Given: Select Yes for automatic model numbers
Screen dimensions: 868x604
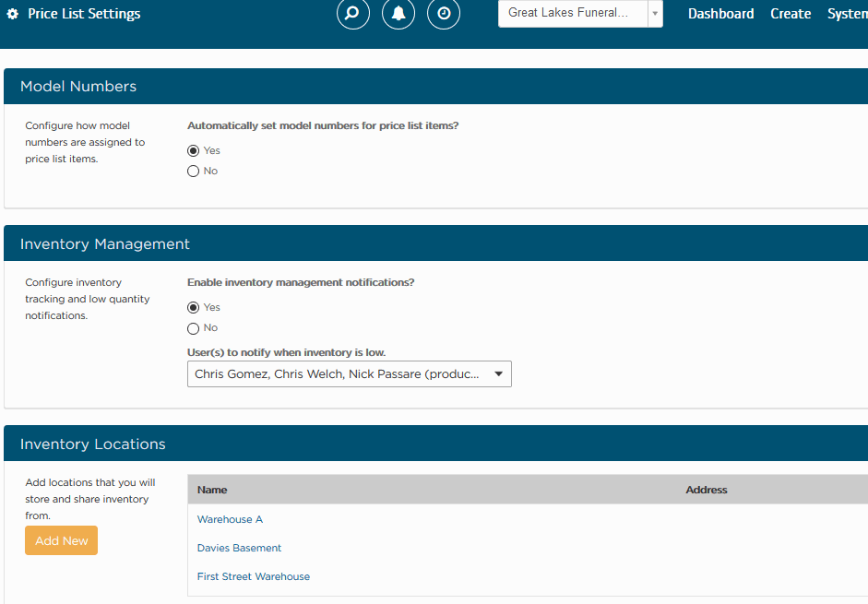Looking at the screenshot, I should (193, 150).
